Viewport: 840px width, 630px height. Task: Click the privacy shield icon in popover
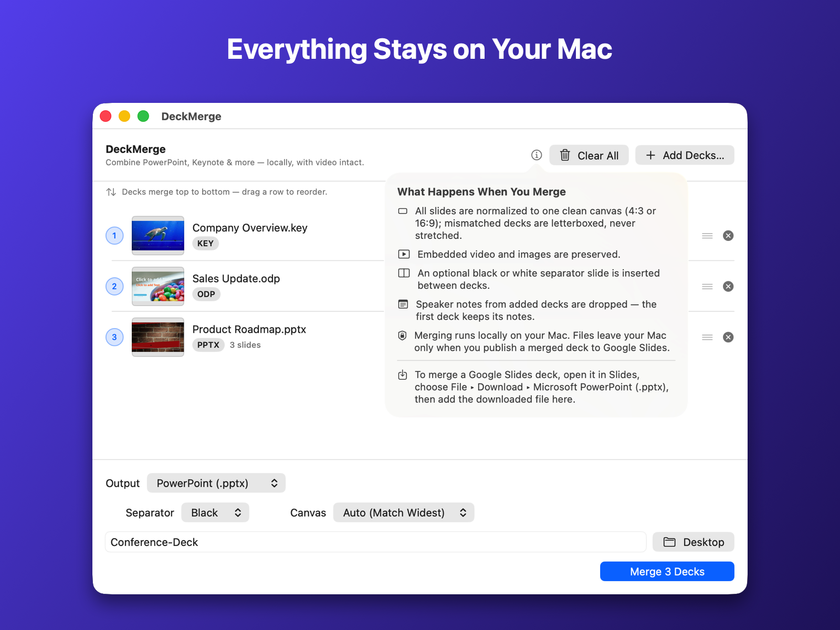(402, 335)
